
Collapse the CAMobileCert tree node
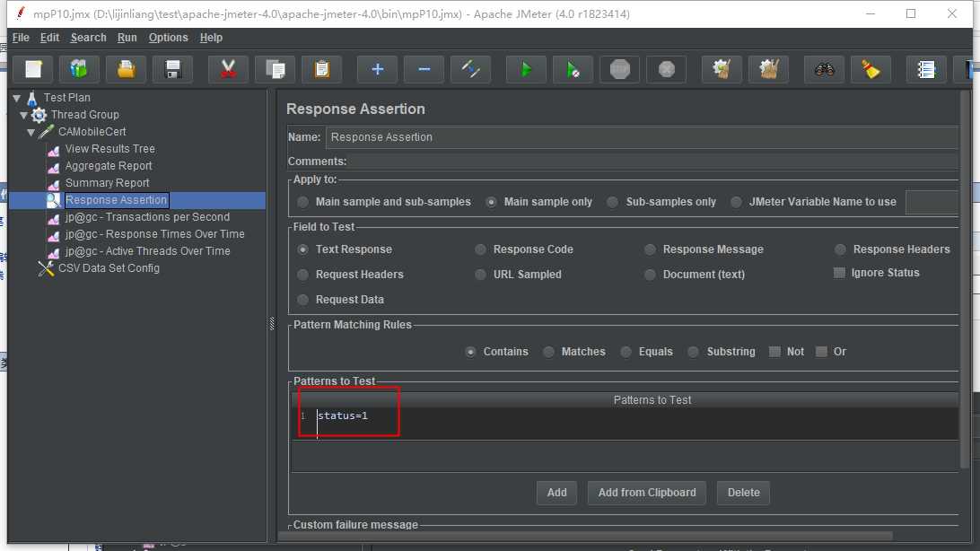click(x=31, y=132)
